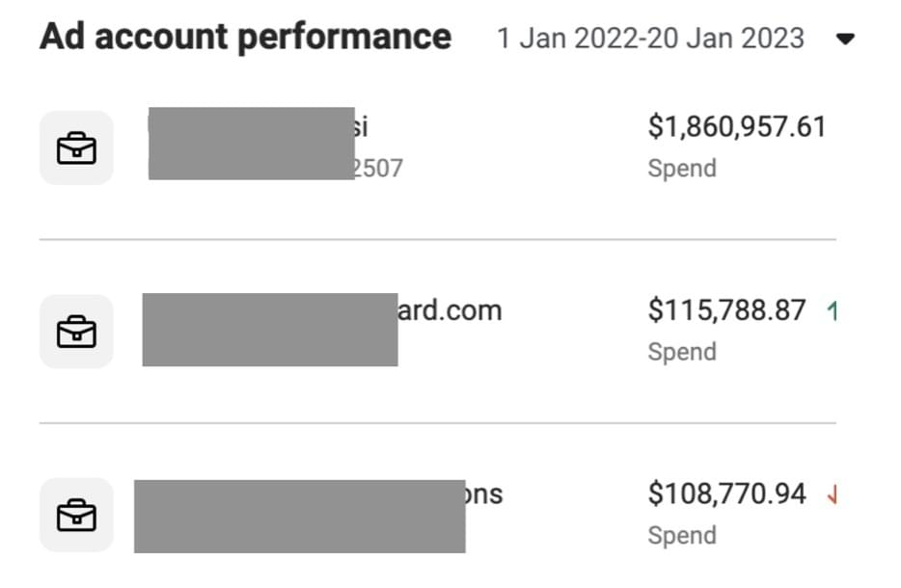Click the green up trend arrow
The width and height of the screenshot is (901, 588).
click(x=831, y=311)
